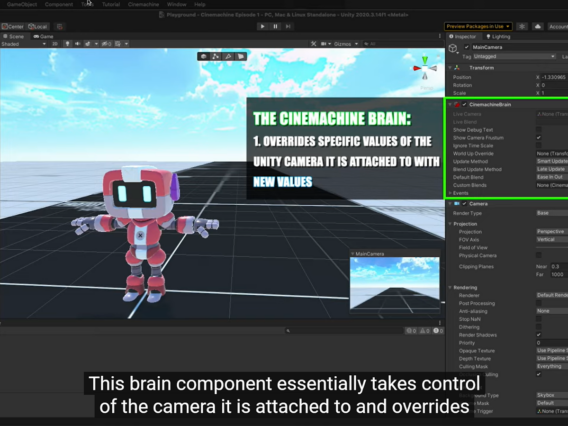Toggle scene audio speaker icon
This screenshot has width=568, height=426.
coord(77,44)
